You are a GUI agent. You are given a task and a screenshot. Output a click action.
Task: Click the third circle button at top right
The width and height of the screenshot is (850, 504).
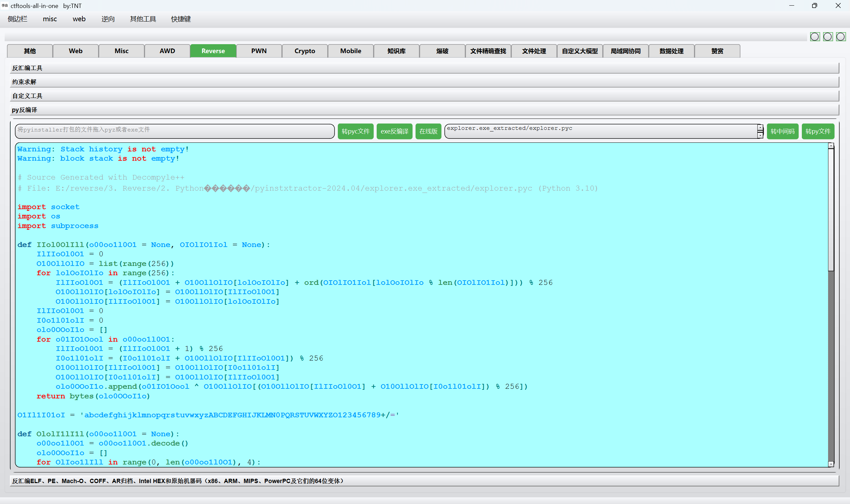click(x=840, y=37)
